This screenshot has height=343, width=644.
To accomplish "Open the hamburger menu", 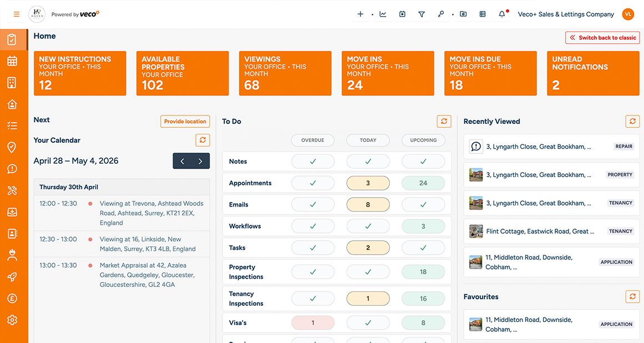I will (x=17, y=14).
